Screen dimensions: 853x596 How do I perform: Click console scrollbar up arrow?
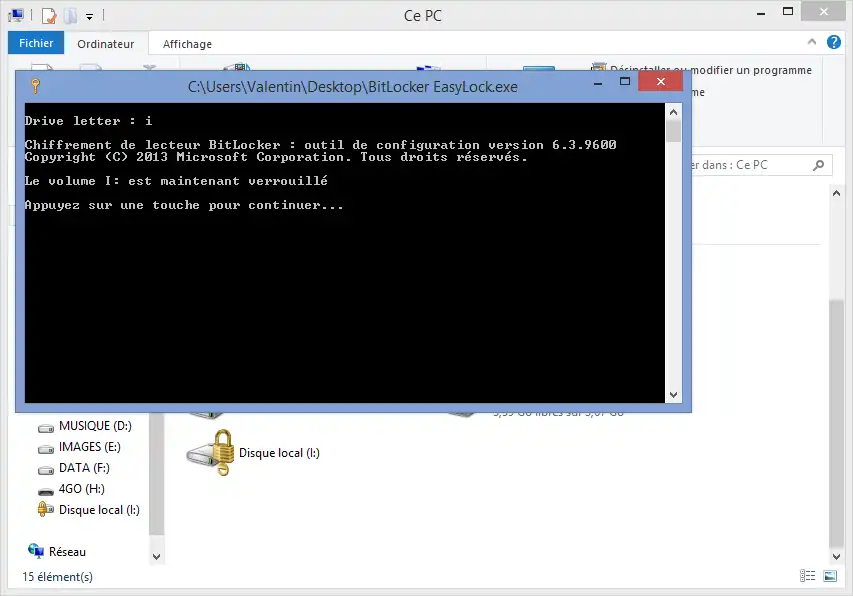[673, 112]
